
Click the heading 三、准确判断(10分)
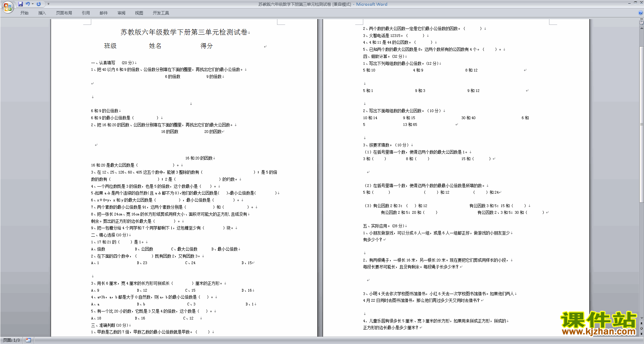[110, 326]
